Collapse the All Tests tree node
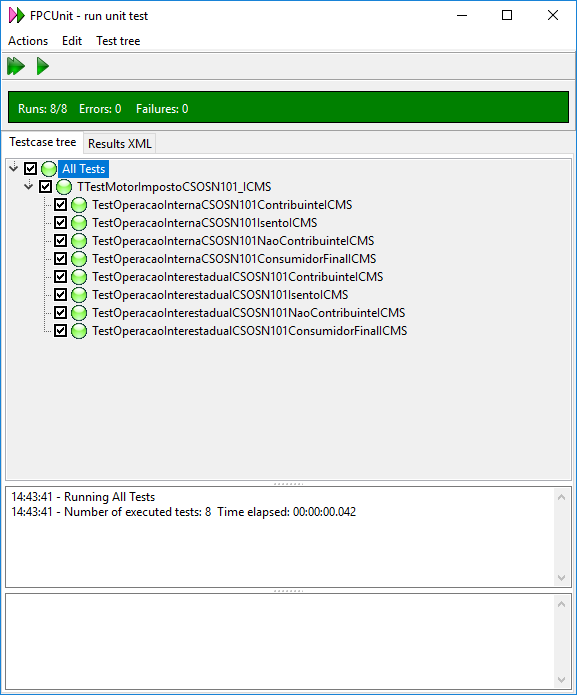577x695 pixels. point(14,167)
